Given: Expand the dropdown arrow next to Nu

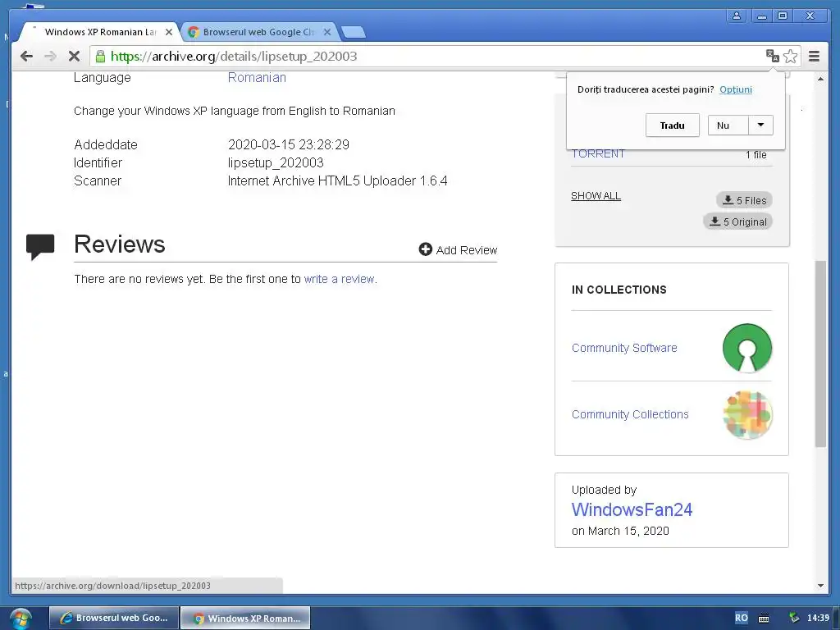Looking at the screenshot, I should [x=760, y=126].
